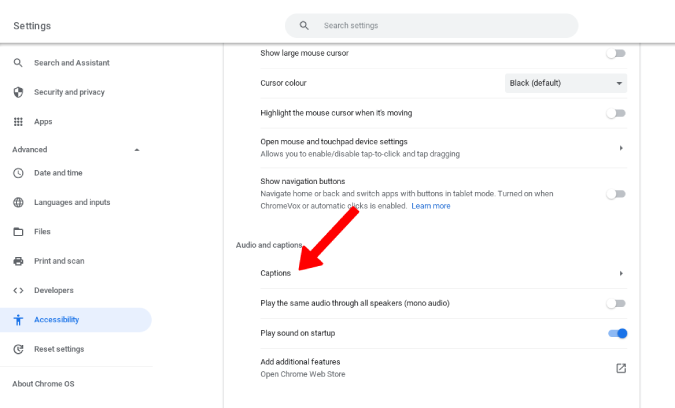
Task: Open Reset settings page
Action: (59, 349)
